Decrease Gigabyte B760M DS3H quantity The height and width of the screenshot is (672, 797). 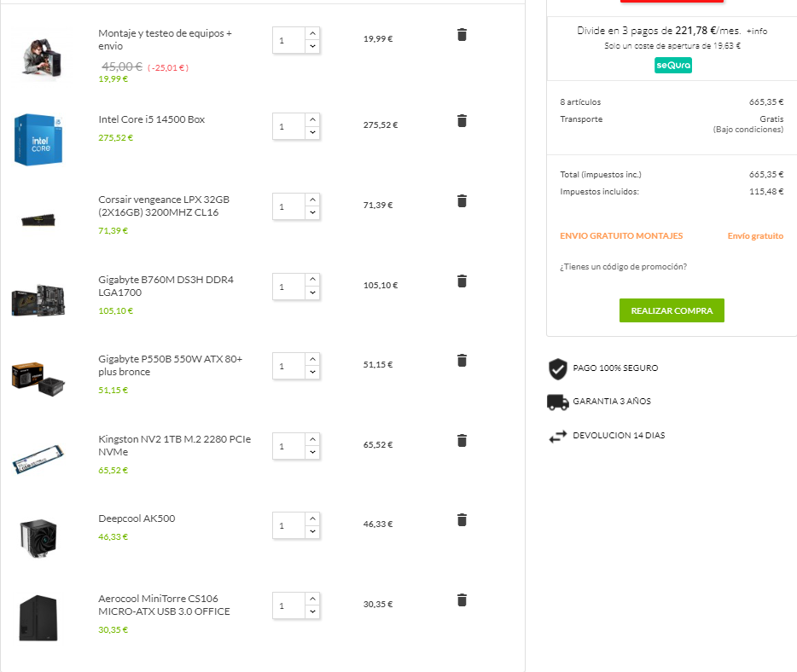(312, 293)
